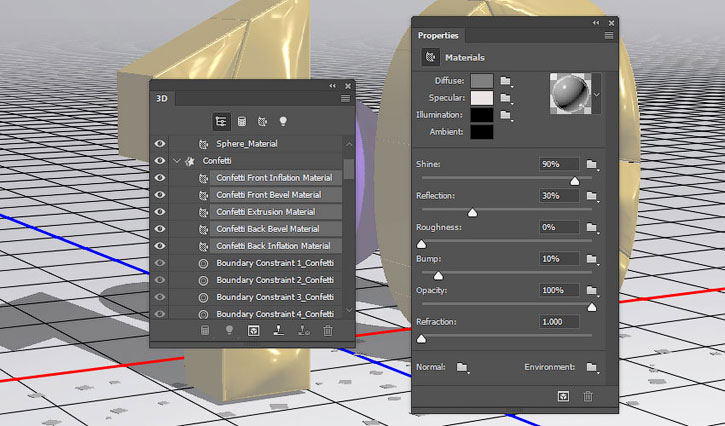Show whole scene filter in 3D panel
This screenshot has height=426, width=725.
[221, 122]
